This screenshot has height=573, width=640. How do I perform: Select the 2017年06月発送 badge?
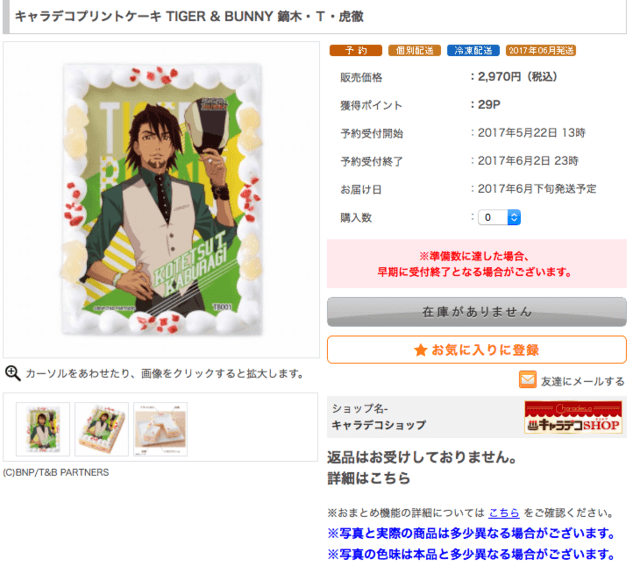(x=541, y=50)
